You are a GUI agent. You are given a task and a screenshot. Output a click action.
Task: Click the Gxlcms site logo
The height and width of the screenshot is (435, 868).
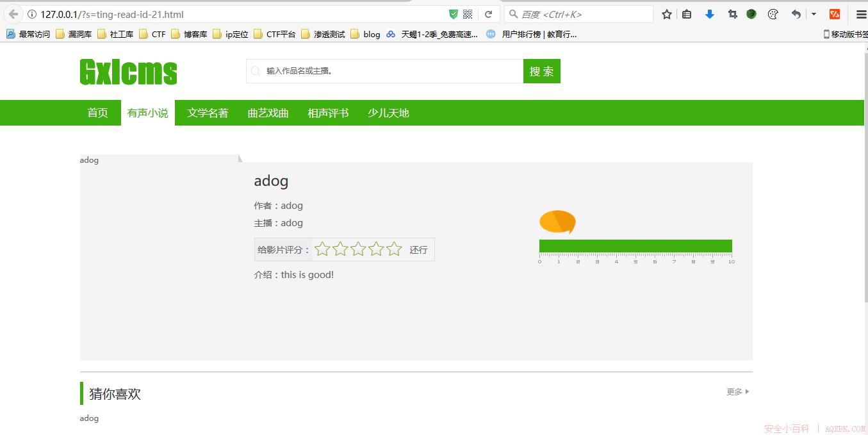[x=128, y=72]
